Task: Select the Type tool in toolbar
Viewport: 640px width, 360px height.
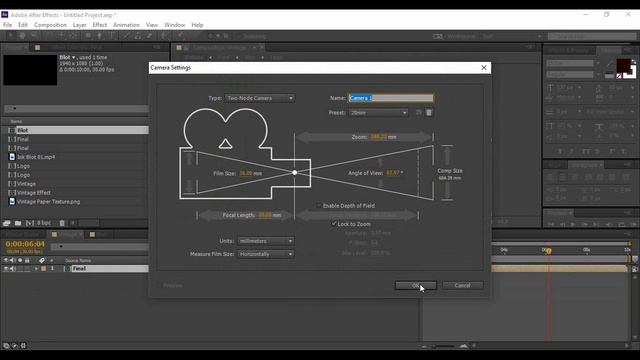Action: click(111, 36)
